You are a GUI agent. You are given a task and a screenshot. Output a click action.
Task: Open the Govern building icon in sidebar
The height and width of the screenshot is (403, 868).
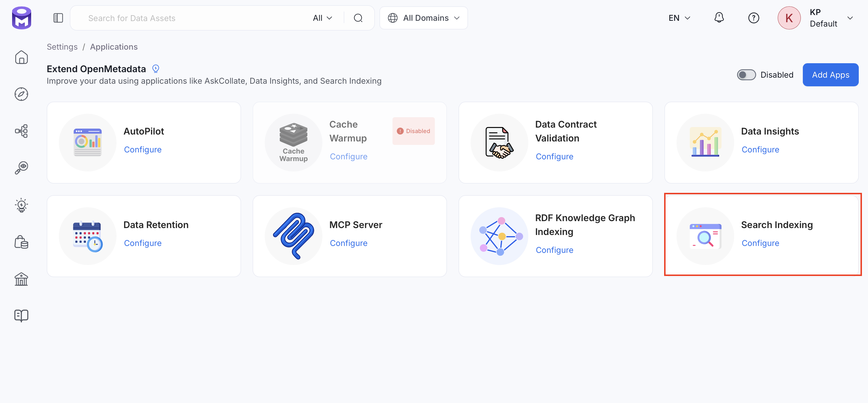click(21, 279)
